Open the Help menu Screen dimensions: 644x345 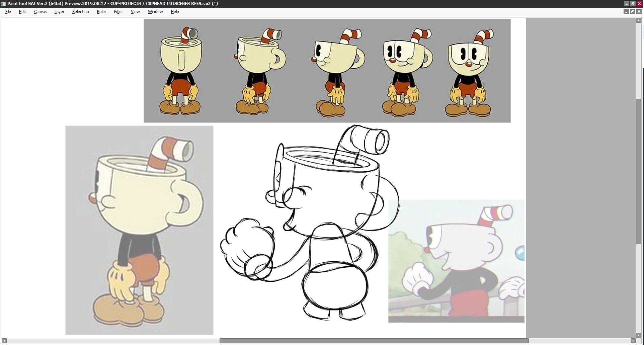(x=175, y=12)
